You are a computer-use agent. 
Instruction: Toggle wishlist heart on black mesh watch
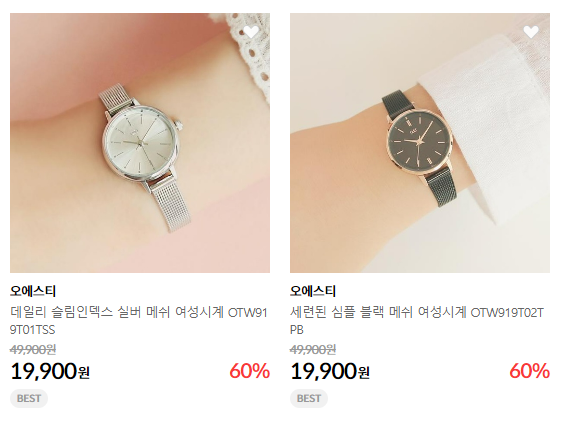(531, 32)
